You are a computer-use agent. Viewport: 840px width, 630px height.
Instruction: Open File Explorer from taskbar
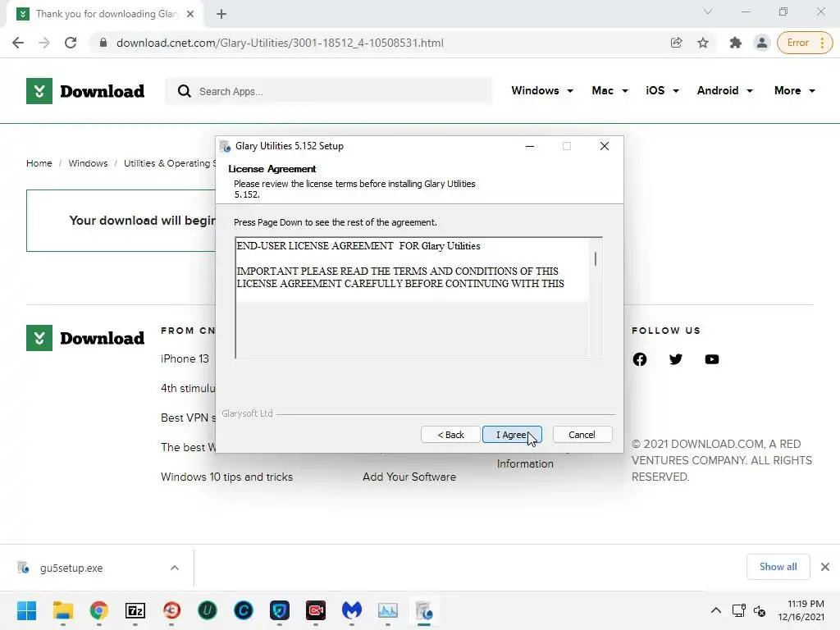point(62,610)
